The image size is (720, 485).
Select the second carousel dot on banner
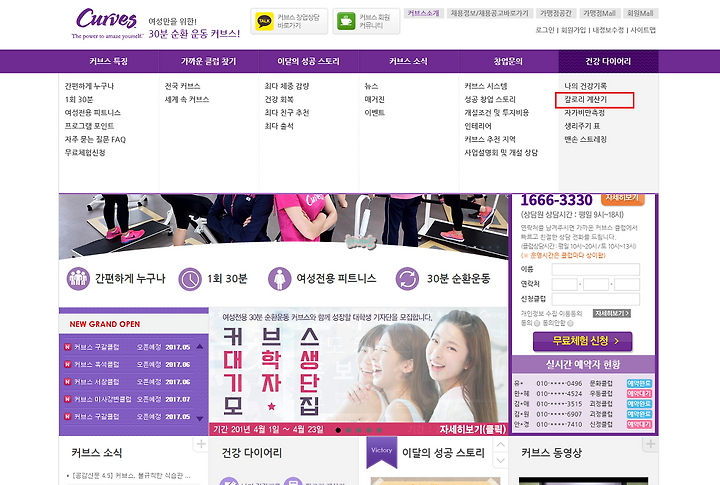[349, 430]
